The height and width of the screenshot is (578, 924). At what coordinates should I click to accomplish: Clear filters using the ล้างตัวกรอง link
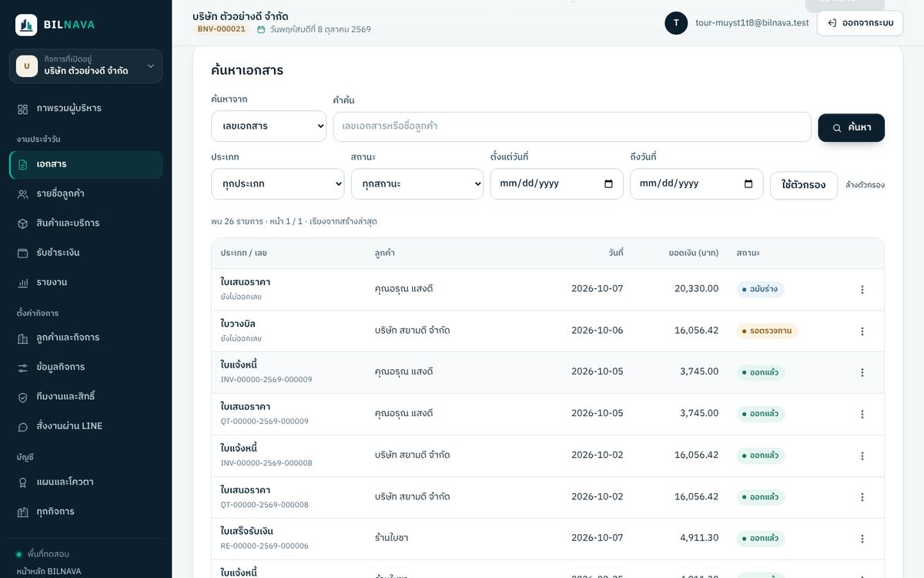click(865, 185)
